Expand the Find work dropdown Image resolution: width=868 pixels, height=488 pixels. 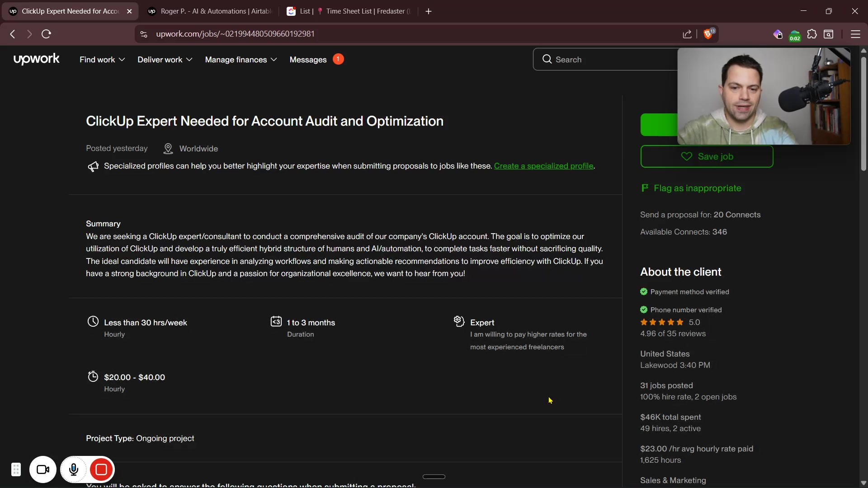102,60
